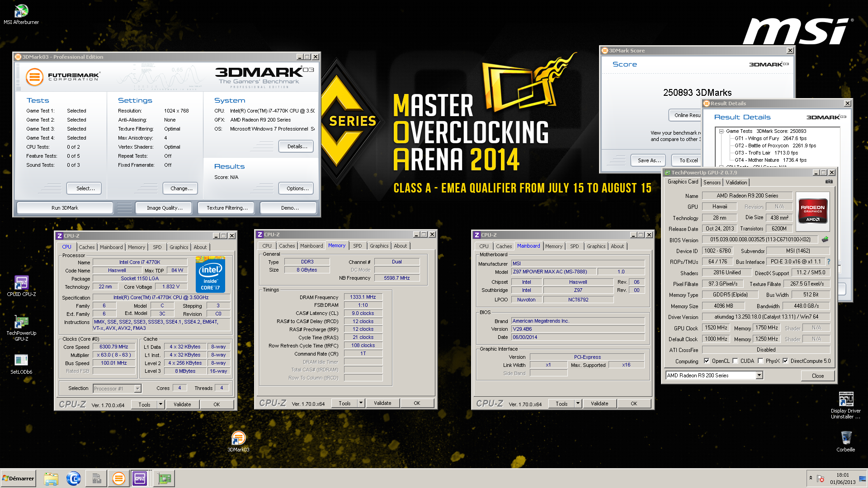Image resolution: width=868 pixels, height=488 pixels.
Task: Open Tools dropdown arrow in Memory window
Action: click(x=361, y=403)
